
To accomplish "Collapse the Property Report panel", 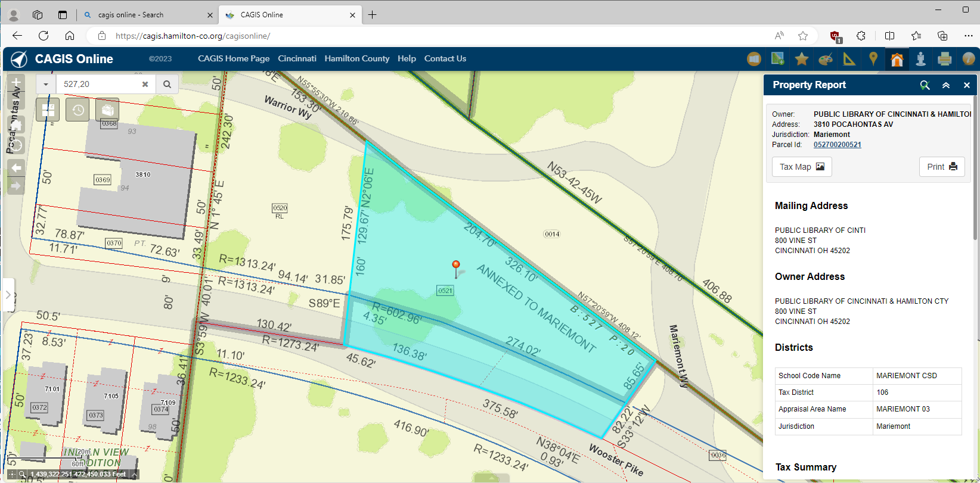I will click(x=946, y=85).
